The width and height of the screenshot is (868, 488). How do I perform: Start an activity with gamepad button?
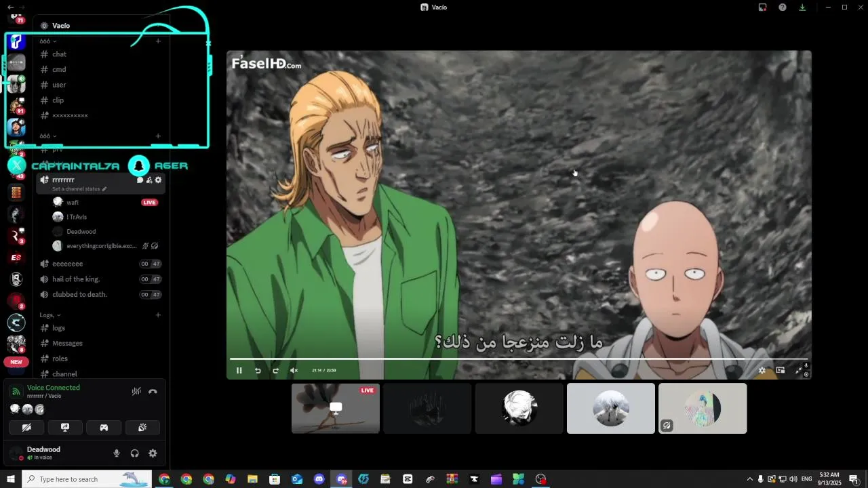(x=104, y=428)
